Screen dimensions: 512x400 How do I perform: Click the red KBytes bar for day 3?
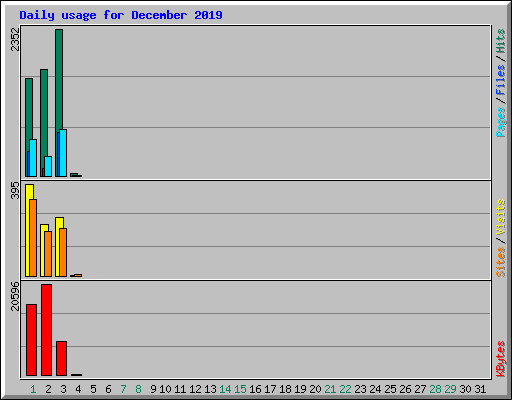pos(61,358)
